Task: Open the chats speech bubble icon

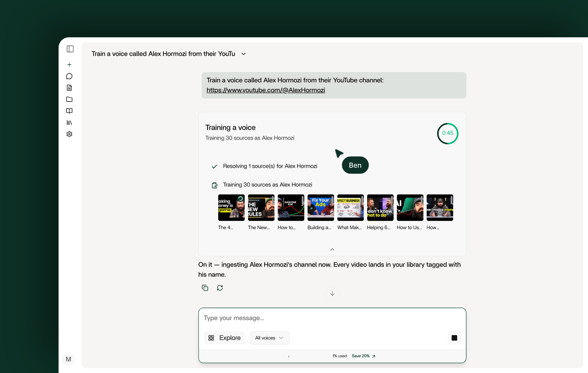Action: pos(69,76)
